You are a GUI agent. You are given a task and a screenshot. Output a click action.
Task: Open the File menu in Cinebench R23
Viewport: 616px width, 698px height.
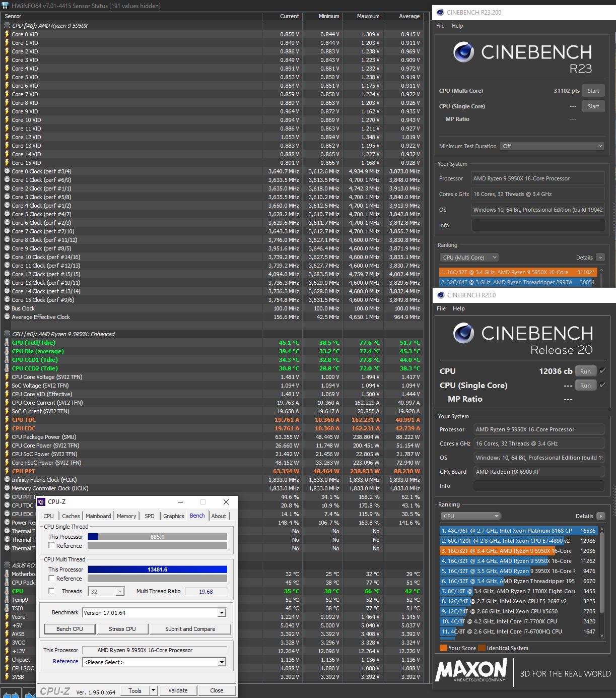click(x=440, y=26)
